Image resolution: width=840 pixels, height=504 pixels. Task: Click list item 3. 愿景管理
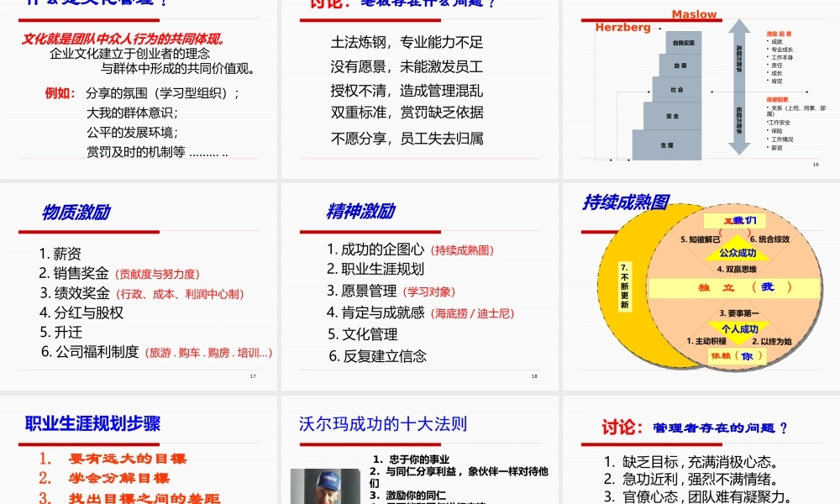pos(362,291)
